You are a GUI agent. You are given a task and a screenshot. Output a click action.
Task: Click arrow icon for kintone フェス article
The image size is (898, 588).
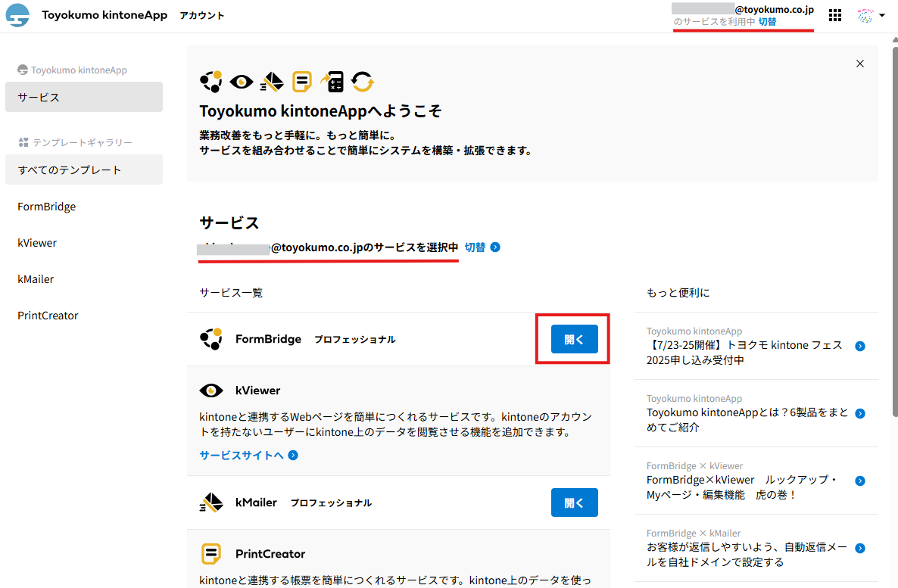[x=860, y=347]
